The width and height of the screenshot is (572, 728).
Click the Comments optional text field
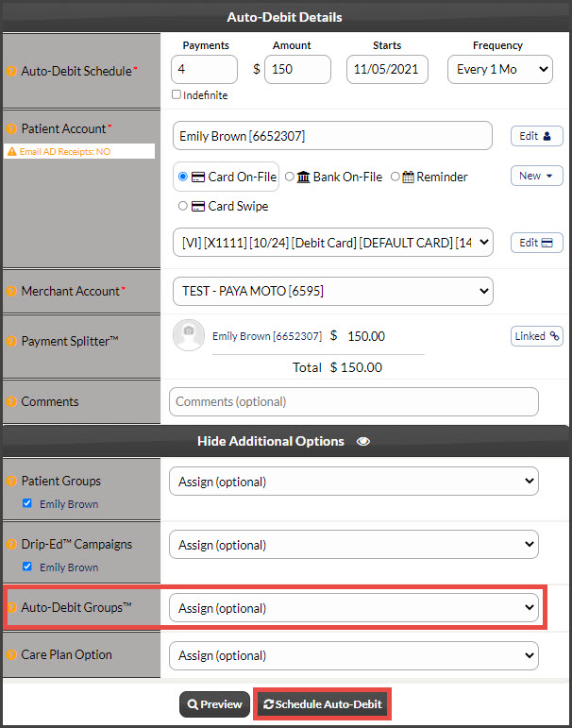pos(354,401)
